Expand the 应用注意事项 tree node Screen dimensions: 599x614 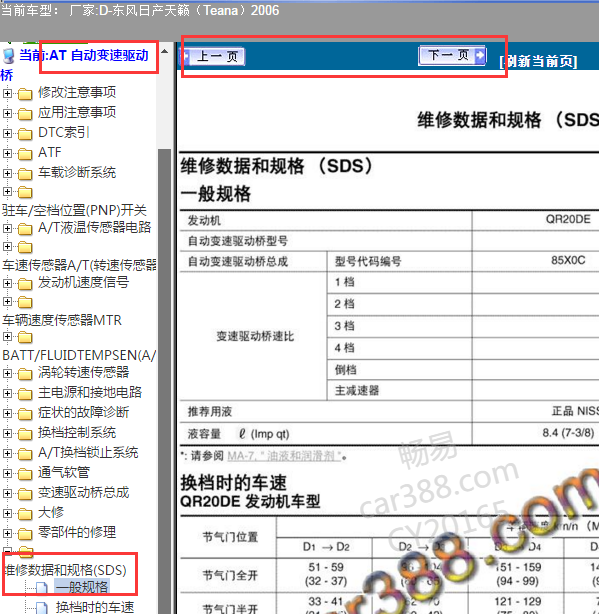7,113
